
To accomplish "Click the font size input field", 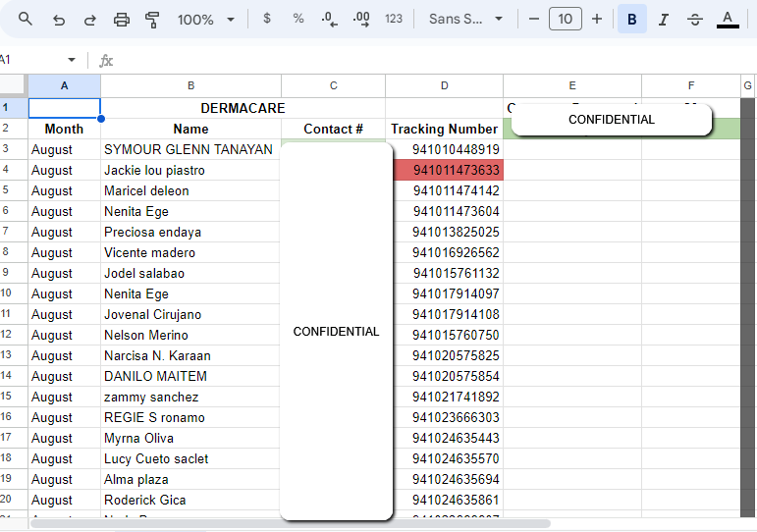I will coord(566,20).
